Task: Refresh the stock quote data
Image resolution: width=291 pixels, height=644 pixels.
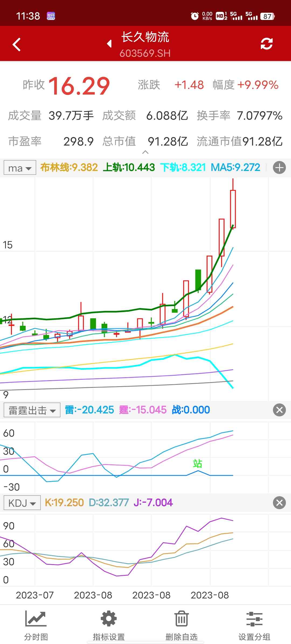Action: tap(266, 44)
